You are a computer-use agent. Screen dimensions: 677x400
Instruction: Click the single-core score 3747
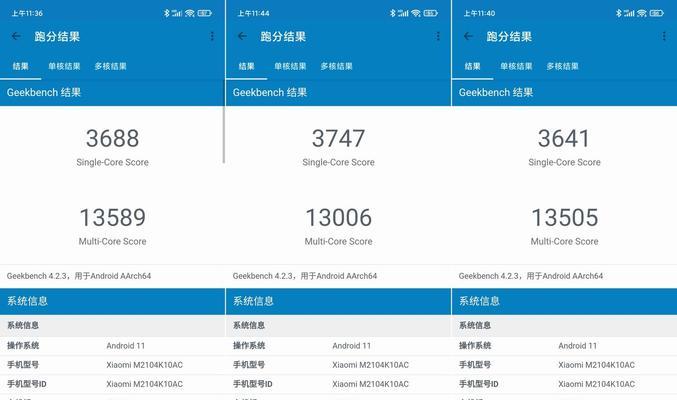pyautogui.click(x=338, y=138)
